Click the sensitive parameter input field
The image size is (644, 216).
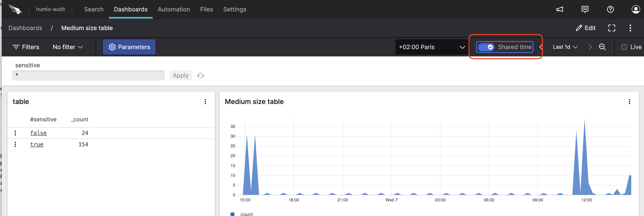(88, 75)
